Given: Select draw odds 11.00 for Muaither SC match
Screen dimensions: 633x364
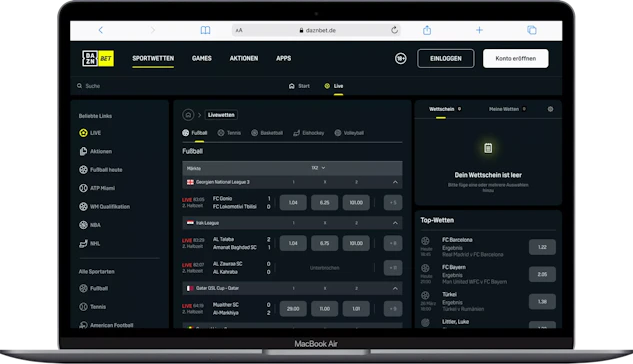Looking at the screenshot, I should pyautogui.click(x=325, y=309).
